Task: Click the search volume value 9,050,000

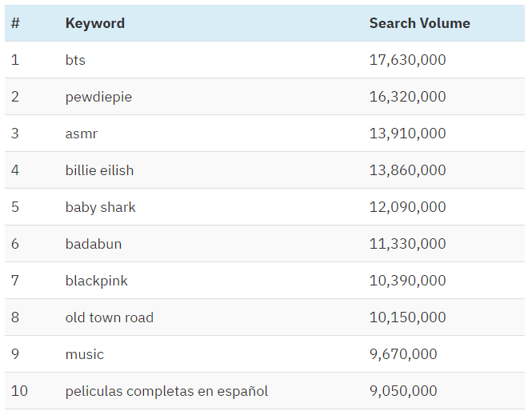Action: point(403,391)
